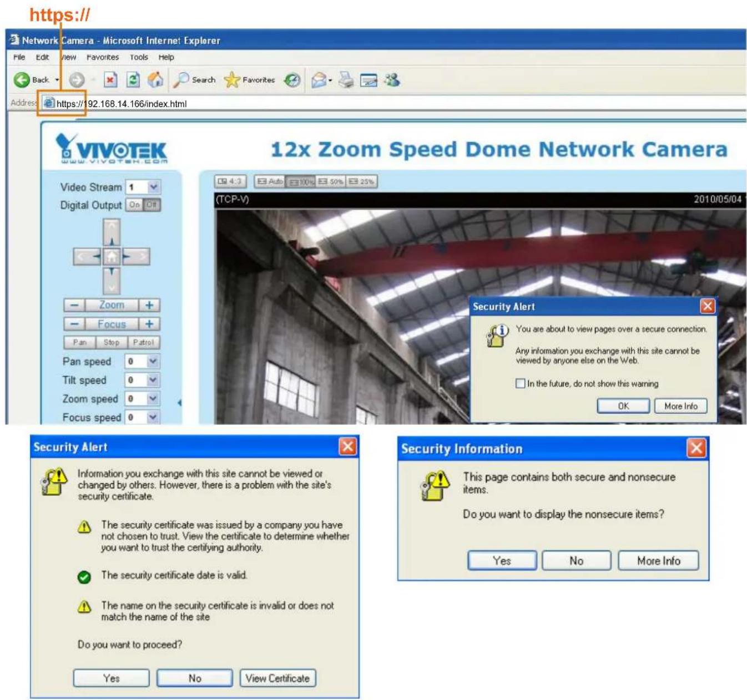Open the Edit menu
The image size is (747, 700).
[x=42, y=57]
